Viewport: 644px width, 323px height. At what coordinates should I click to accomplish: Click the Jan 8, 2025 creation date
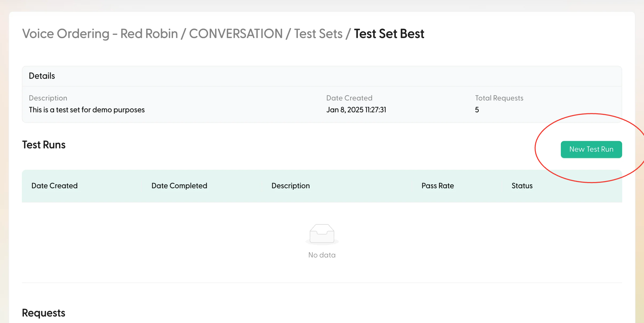pos(356,110)
